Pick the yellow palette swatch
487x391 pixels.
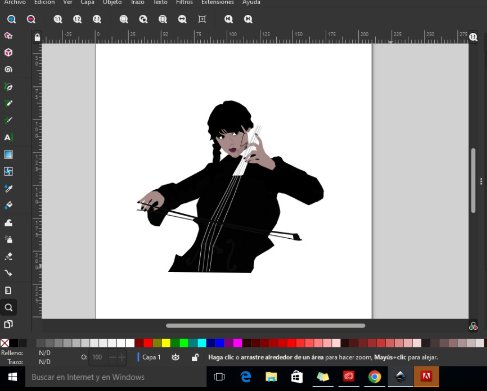click(166, 343)
